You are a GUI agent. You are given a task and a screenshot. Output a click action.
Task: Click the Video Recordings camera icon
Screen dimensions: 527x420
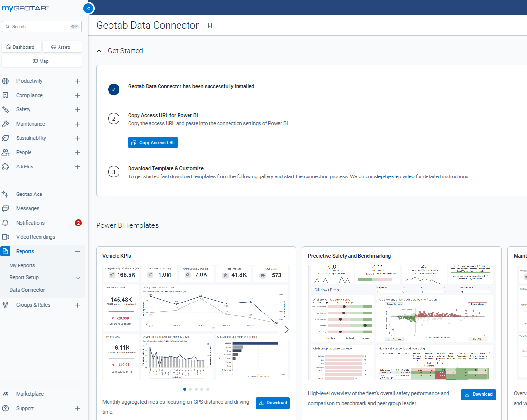[x=5, y=237]
